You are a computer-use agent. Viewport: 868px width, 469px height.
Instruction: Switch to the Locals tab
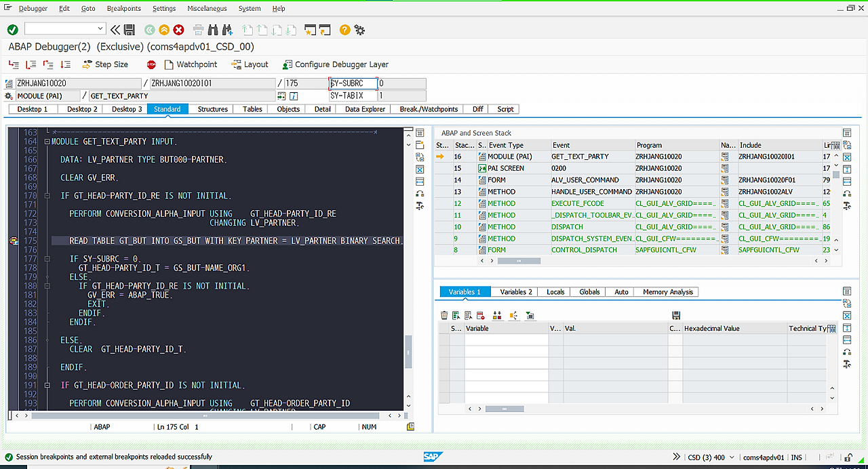click(x=555, y=292)
